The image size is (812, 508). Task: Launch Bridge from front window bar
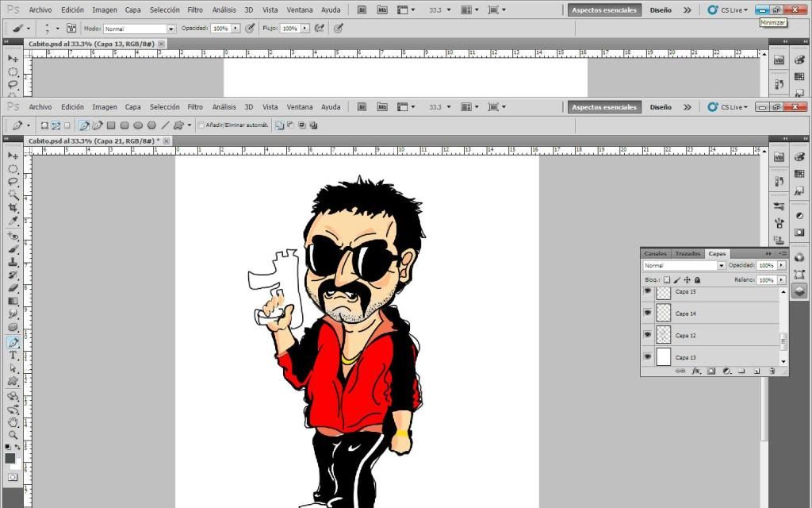[362, 107]
